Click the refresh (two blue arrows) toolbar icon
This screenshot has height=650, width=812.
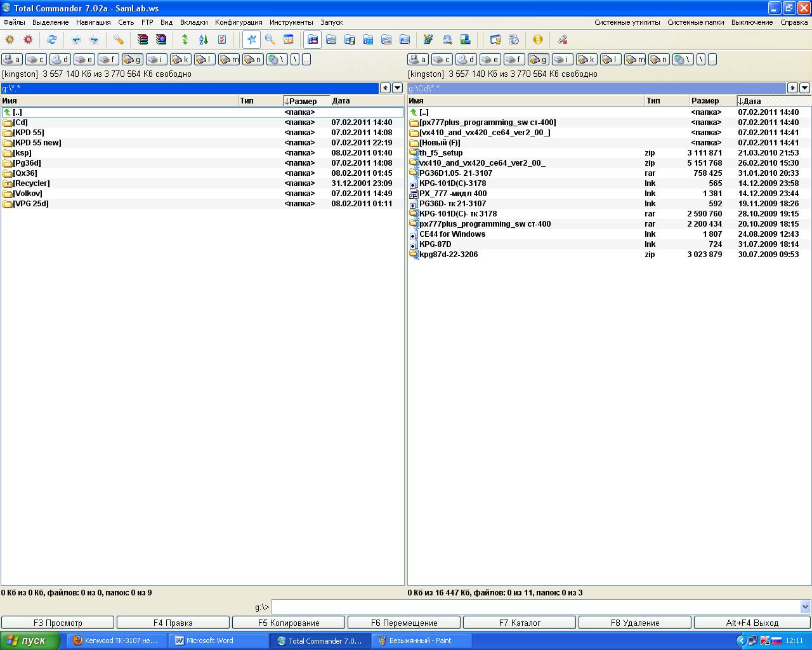click(52, 39)
